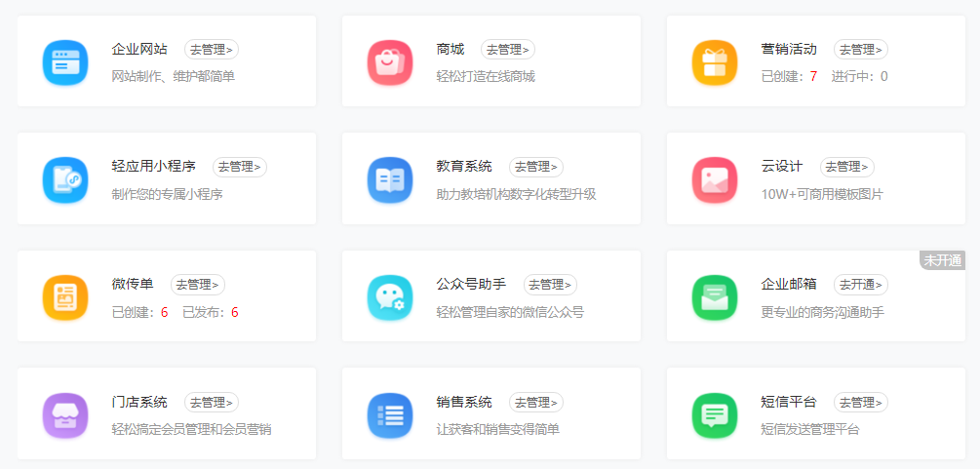Click 去开通 for 企业邮箱
This screenshot has height=469, width=980.
coord(861,285)
